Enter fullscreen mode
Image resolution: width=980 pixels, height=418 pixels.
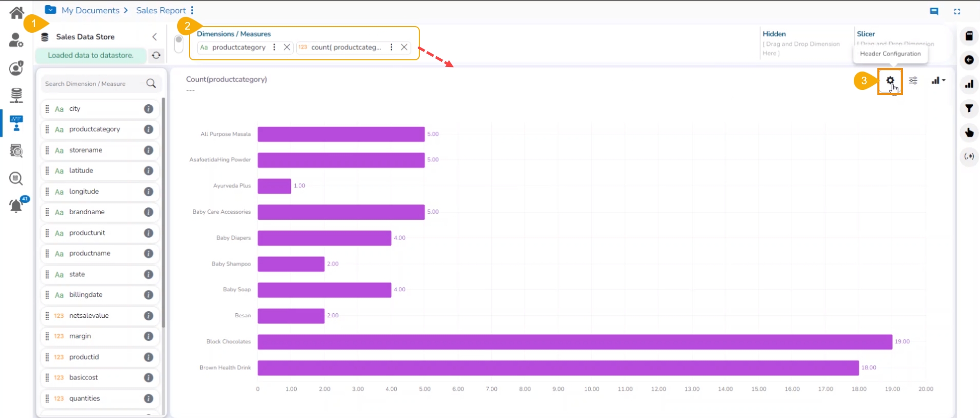(957, 11)
